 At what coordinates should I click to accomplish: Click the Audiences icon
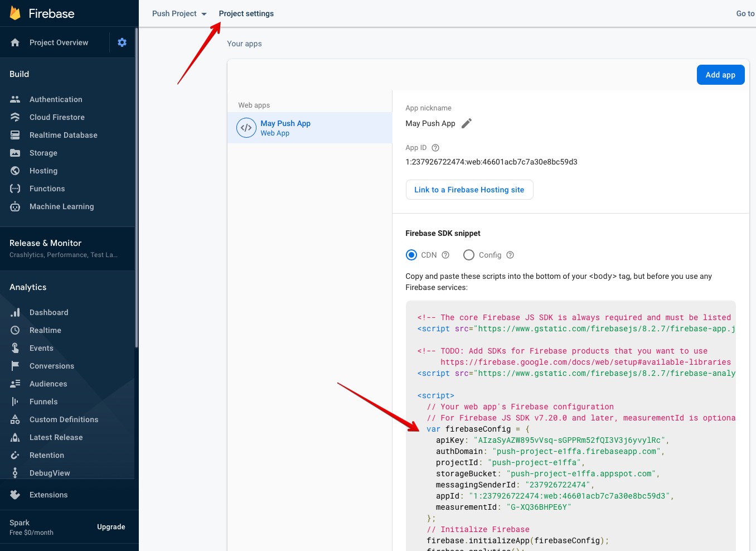[15, 384]
